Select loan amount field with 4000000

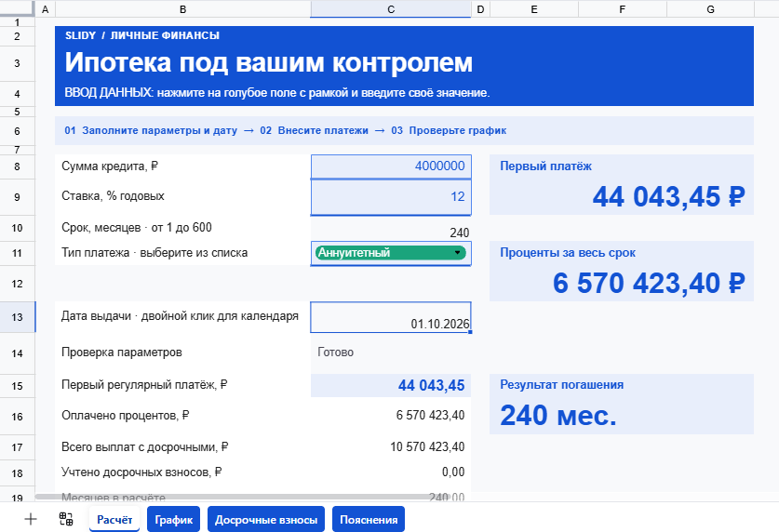tap(391, 166)
